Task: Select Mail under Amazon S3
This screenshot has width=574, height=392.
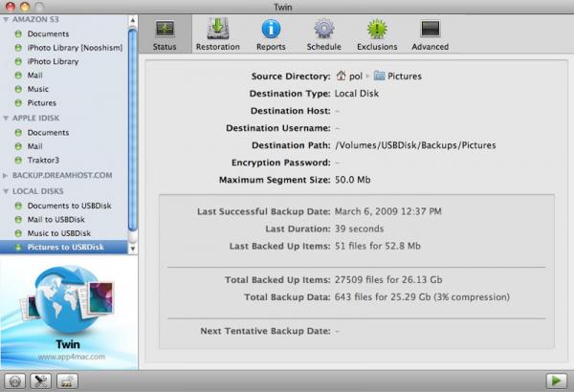Action: (34, 75)
